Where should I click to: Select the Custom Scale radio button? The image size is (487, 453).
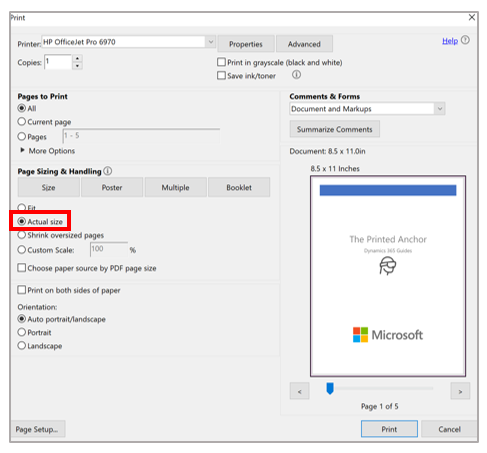coord(22,250)
